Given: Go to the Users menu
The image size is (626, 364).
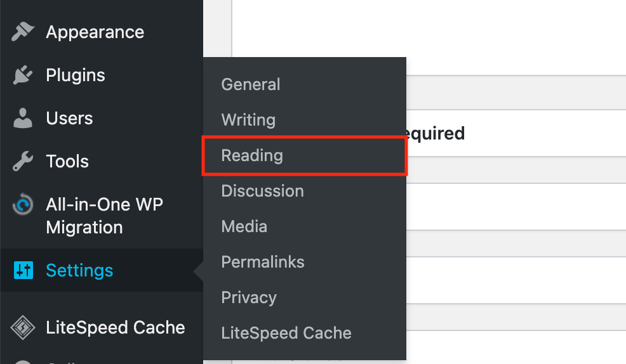Looking at the screenshot, I should (x=69, y=119).
